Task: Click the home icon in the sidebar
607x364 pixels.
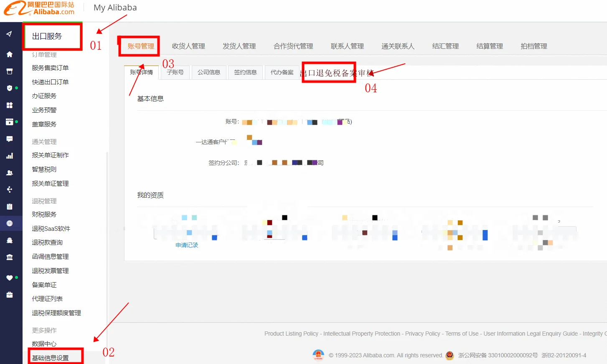Action: [10, 54]
